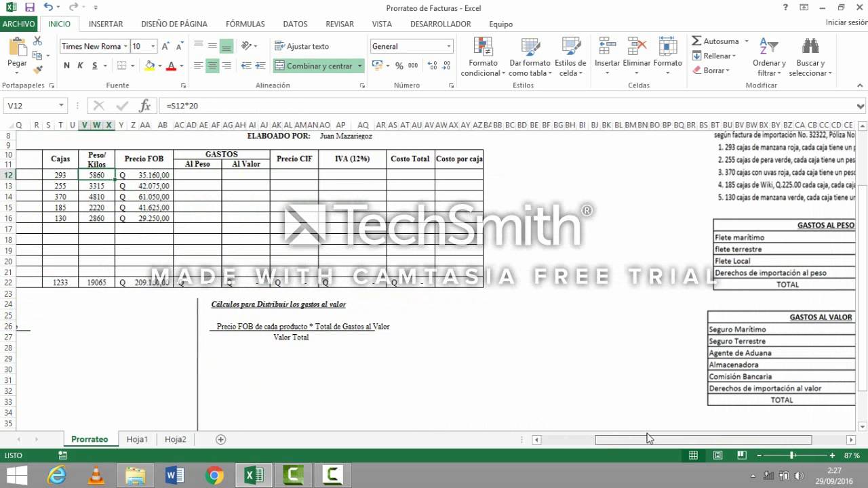Open Estilos de celda gallery
Screen dimensions: 868x488
pos(570,58)
